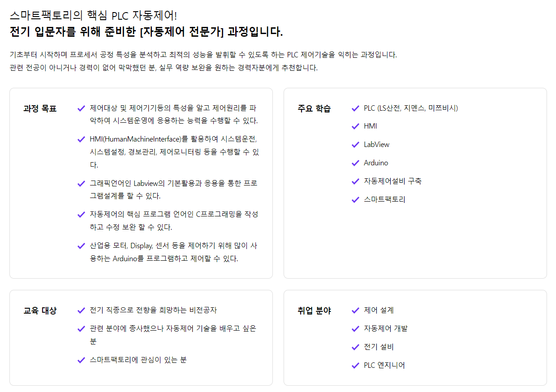Screen dimensions: 556x392
Task: Click the 스마트팩토리의 핵심 PLC 자동제어! title
Action: 93,15
